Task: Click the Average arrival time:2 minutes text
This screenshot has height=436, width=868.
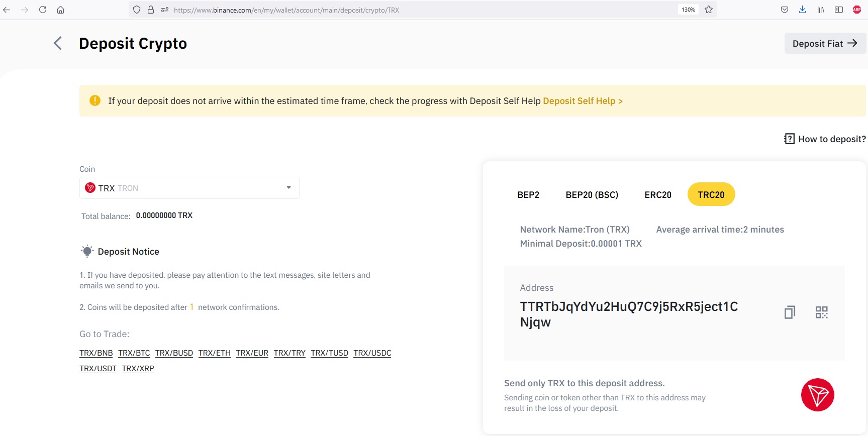Action: 720,230
